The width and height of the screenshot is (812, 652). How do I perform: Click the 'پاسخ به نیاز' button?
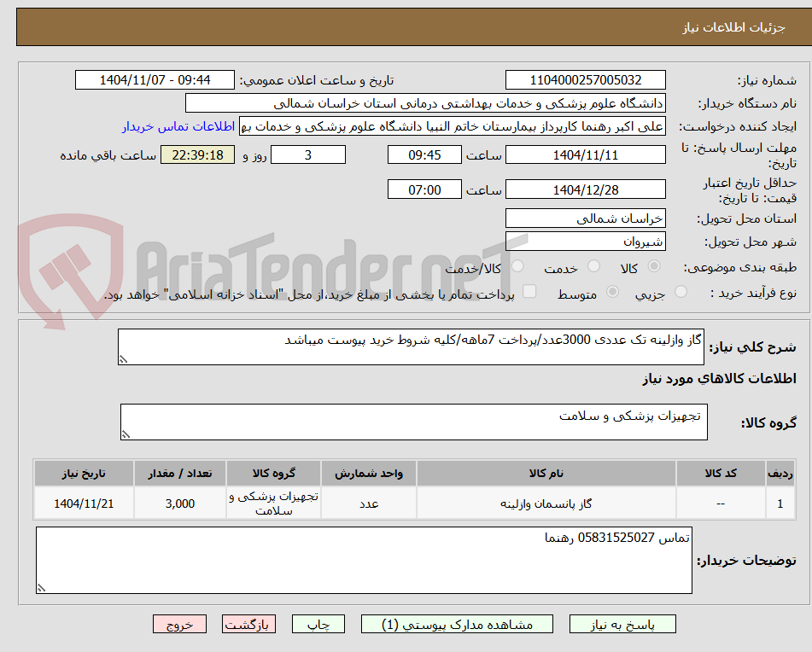622,624
